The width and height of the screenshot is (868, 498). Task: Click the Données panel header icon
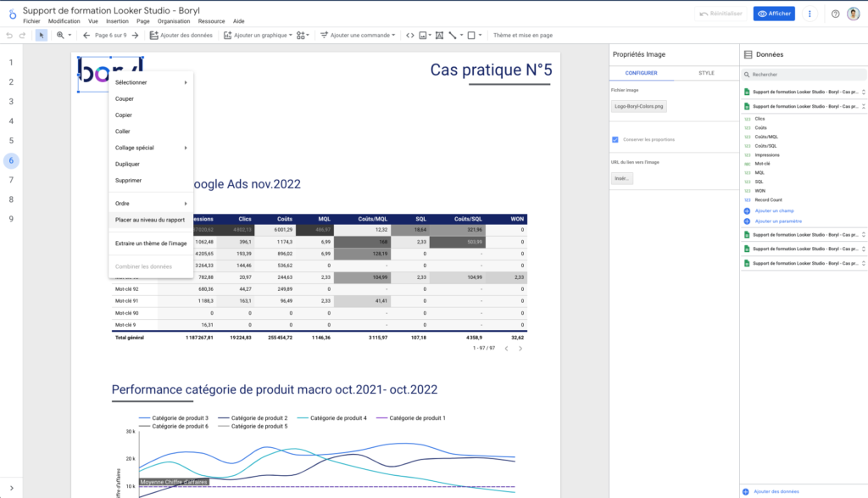point(748,55)
